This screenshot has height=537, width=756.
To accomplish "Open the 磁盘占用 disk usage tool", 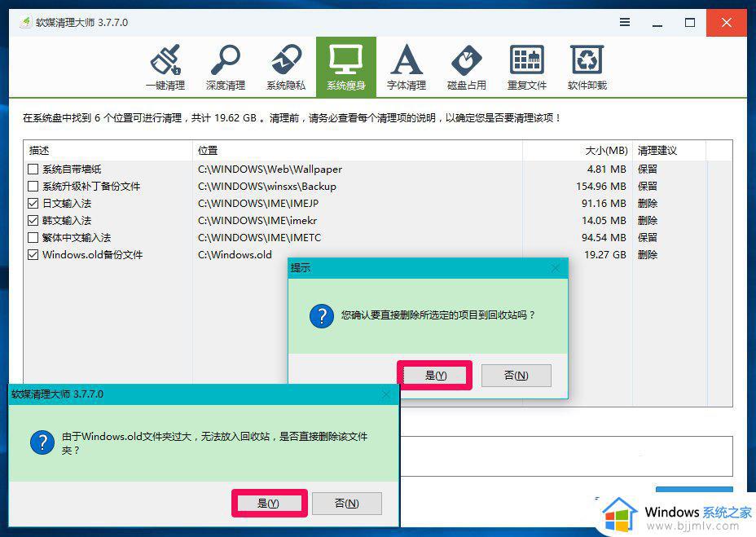I will [466, 67].
